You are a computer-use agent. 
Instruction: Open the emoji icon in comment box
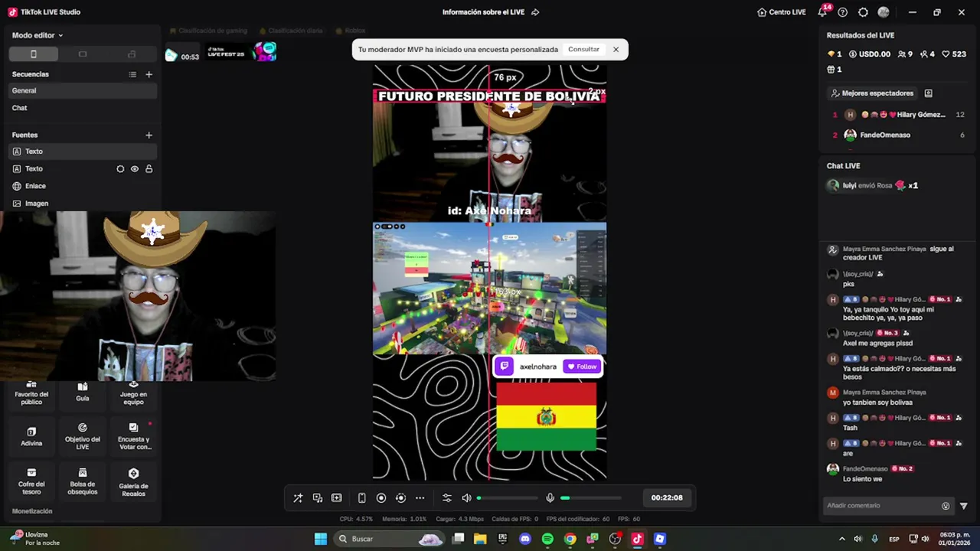coord(946,506)
